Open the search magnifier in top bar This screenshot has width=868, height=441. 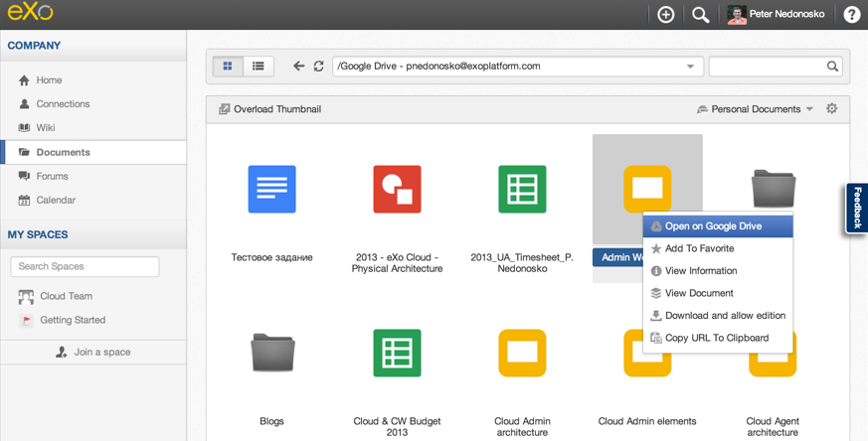(700, 14)
